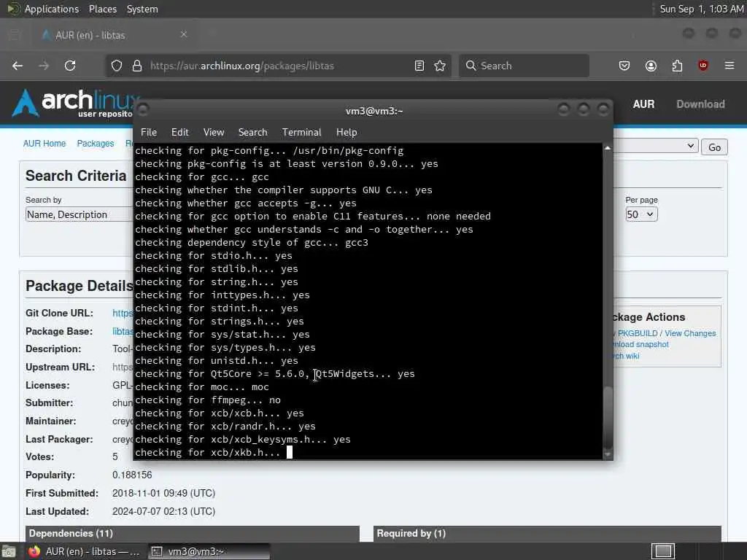The image size is (747, 560).
Task: Click the PKGBUILD link under Package Actions
Action: pos(638,333)
